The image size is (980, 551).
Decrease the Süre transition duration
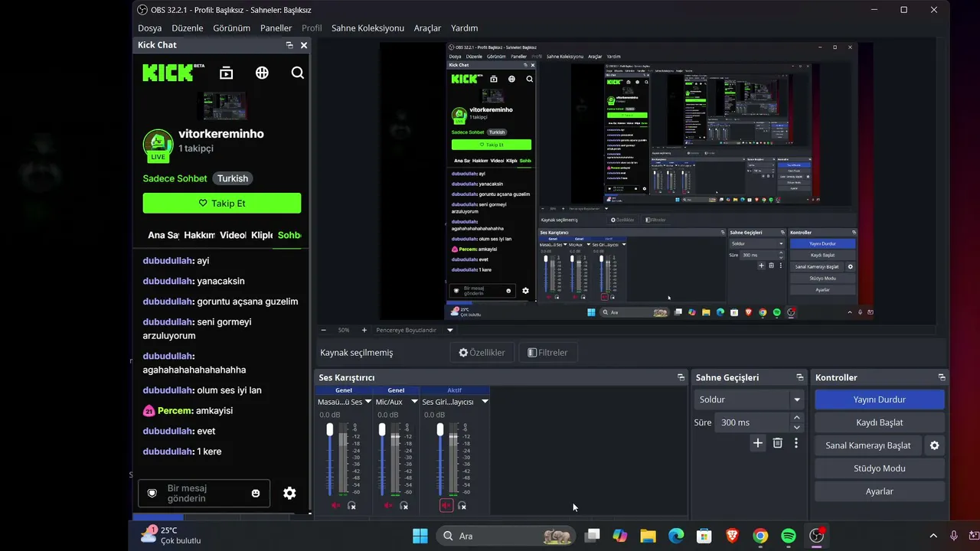click(797, 427)
